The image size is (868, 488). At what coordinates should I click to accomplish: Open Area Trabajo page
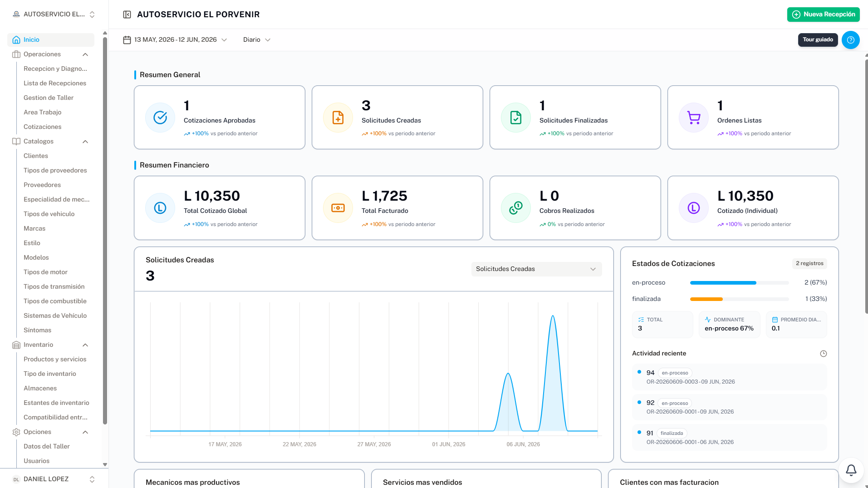[43, 113]
